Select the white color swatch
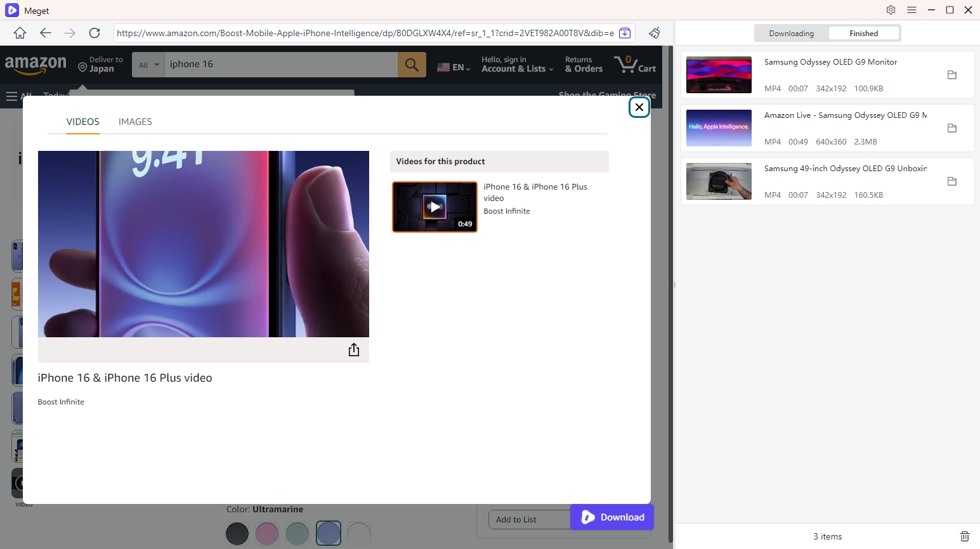 coord(359,534)
